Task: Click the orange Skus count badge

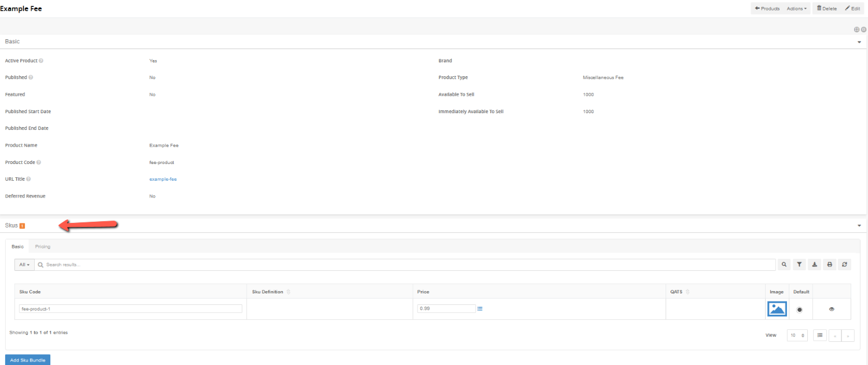Action: click(22, 225)
